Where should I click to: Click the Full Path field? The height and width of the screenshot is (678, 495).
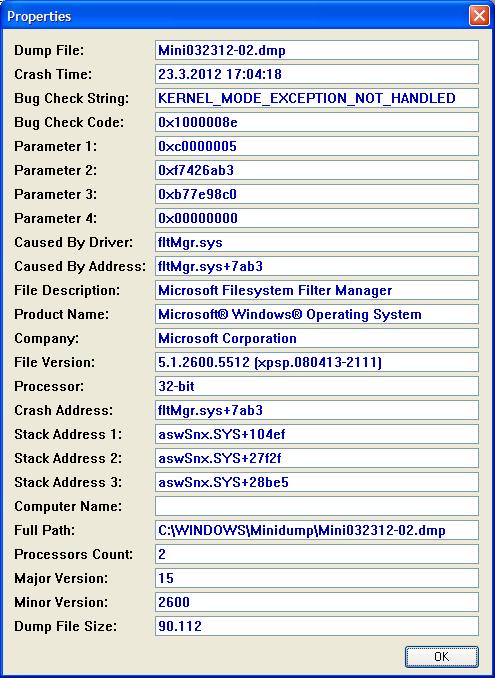click(317, 530)
